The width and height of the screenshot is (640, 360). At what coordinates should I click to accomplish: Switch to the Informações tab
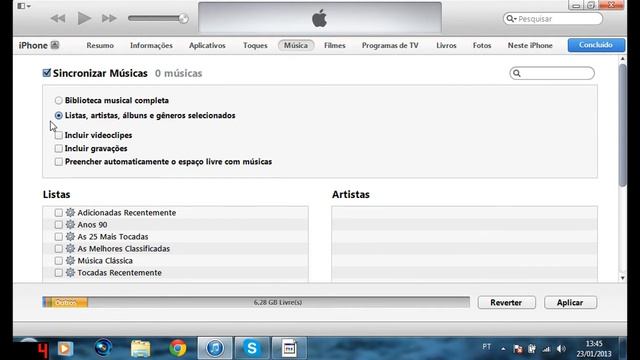151,45
